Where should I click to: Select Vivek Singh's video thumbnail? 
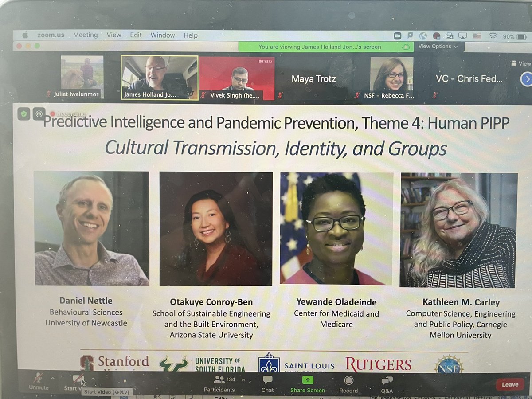[237, 78]
